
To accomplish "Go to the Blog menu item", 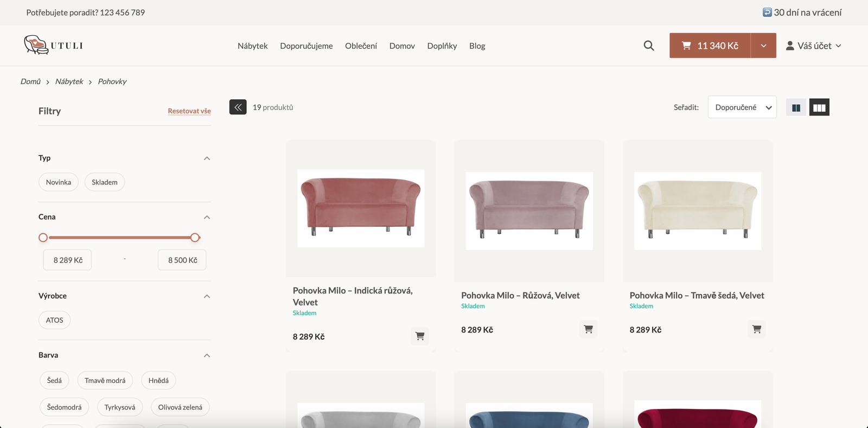I will pos(477,46).
